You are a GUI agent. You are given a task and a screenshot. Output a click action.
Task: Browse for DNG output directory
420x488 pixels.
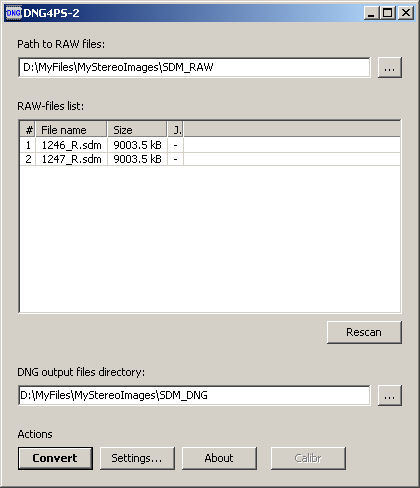click(x=390, y=395)
